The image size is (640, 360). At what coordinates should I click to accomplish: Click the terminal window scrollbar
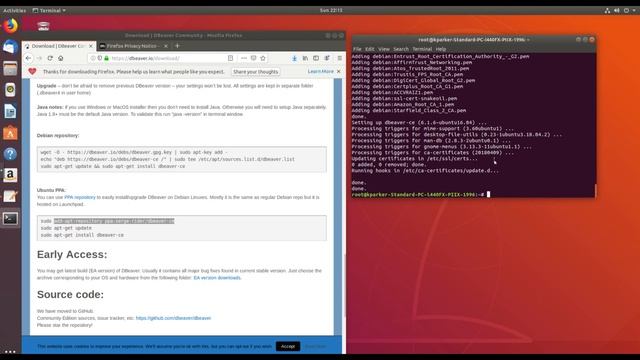click(x=595, y=190)
